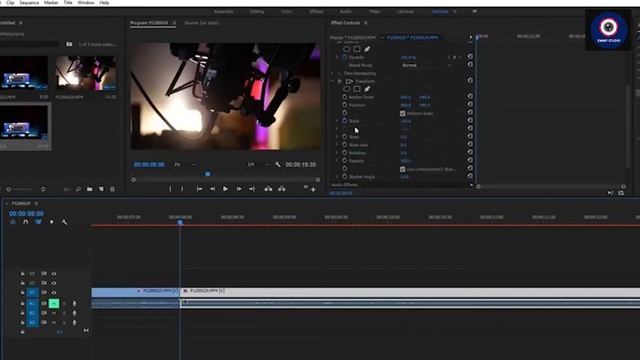Toggle Uniform Scale checkbox
This screenshot has width=640, height=360.
click(403, 113)
